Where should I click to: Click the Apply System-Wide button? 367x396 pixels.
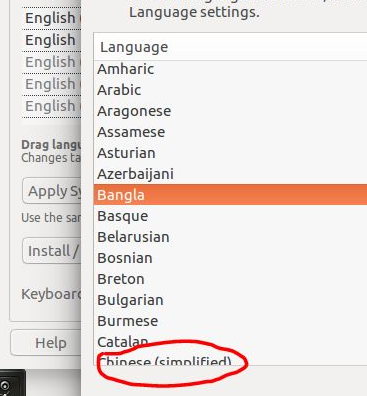pyautogui.click(x=52, y=191)
